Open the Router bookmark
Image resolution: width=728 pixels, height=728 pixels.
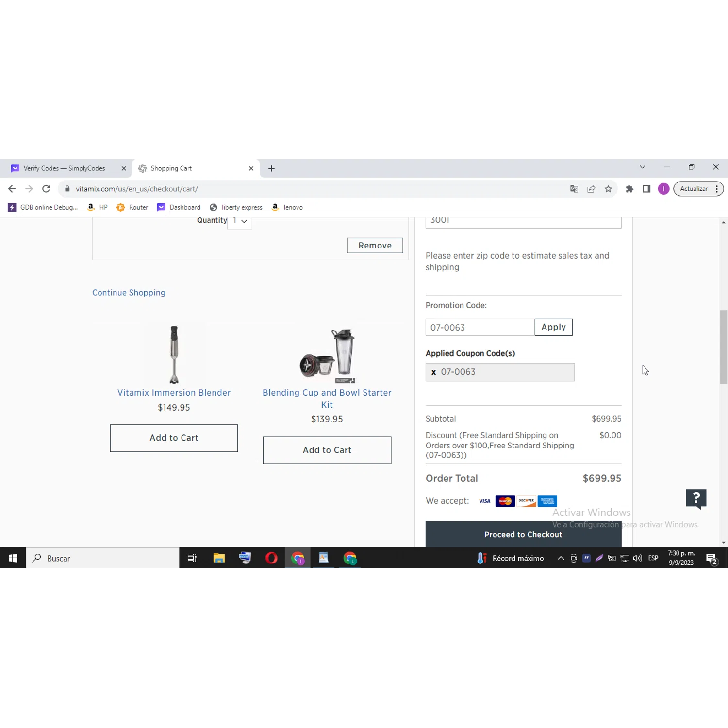[132, 207]
